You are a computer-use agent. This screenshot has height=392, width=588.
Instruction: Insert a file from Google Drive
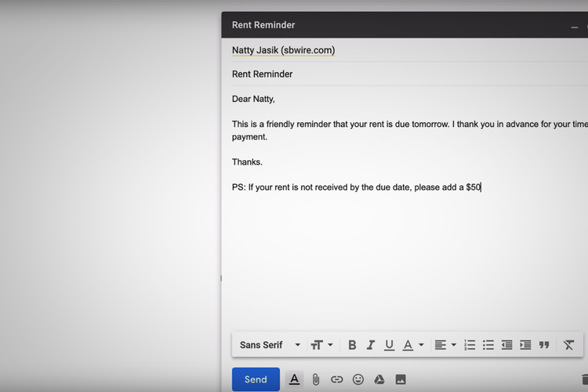pos(379,379)
